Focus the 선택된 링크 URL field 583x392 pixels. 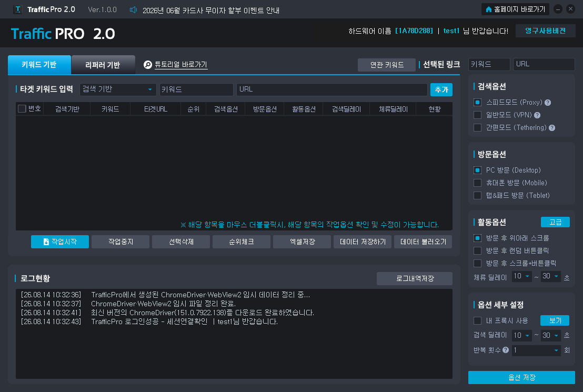[544, 64]
